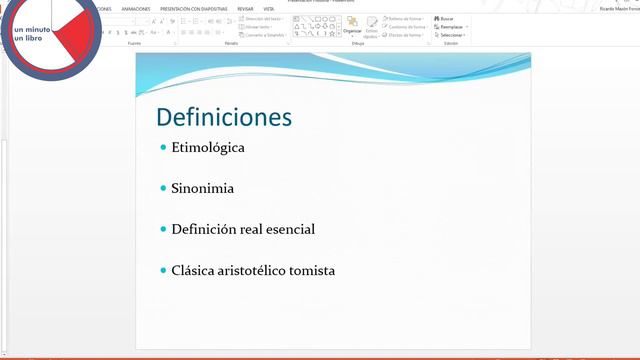Open the Organizar arrange icon
The width and height of the screenshot is (640, 360).
coord(352,21)
